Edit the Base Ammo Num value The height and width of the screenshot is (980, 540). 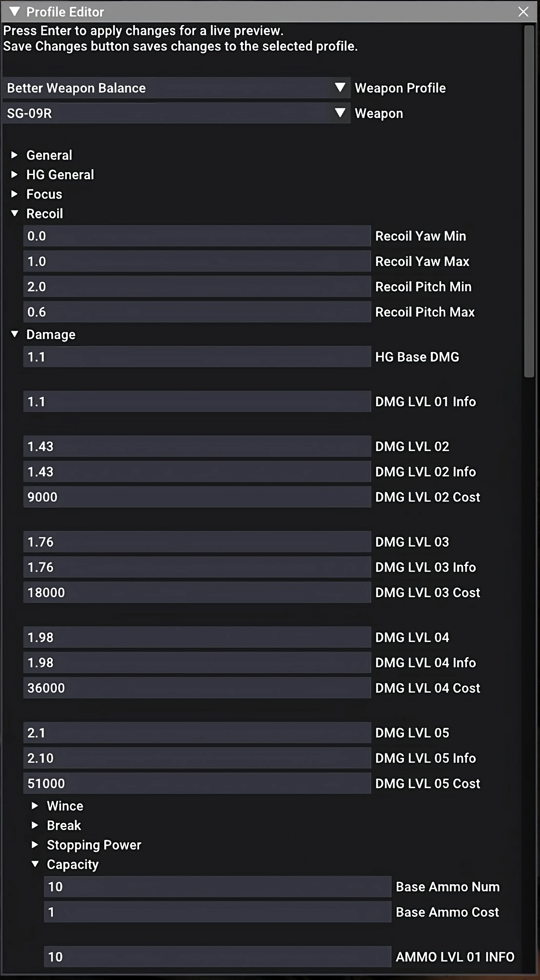tap(217, 886)
